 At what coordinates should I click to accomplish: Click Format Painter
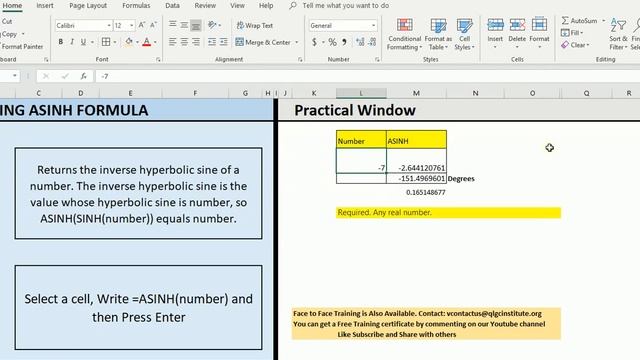(x=22, y=47)
